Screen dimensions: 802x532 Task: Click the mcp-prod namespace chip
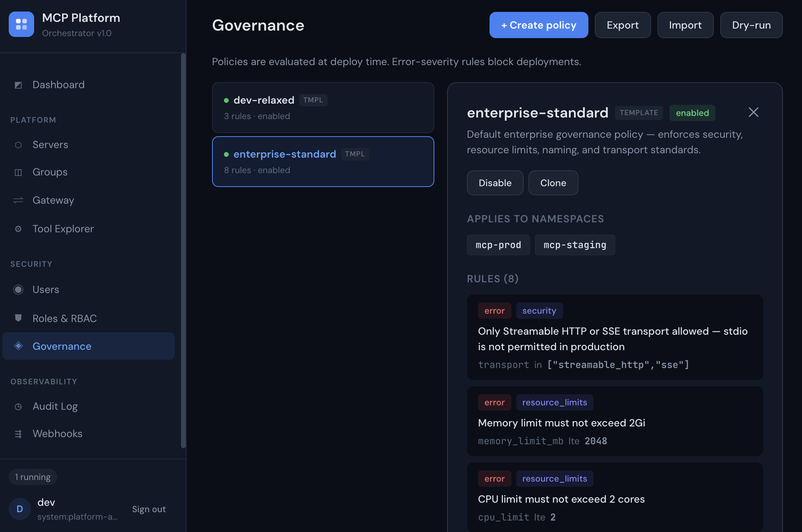point(498,245)
